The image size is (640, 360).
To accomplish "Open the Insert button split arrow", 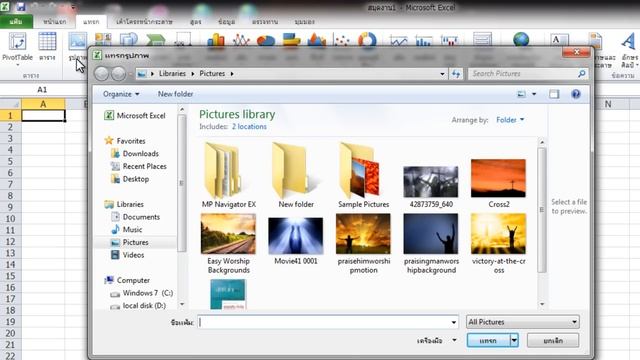I will pos(514,340).
